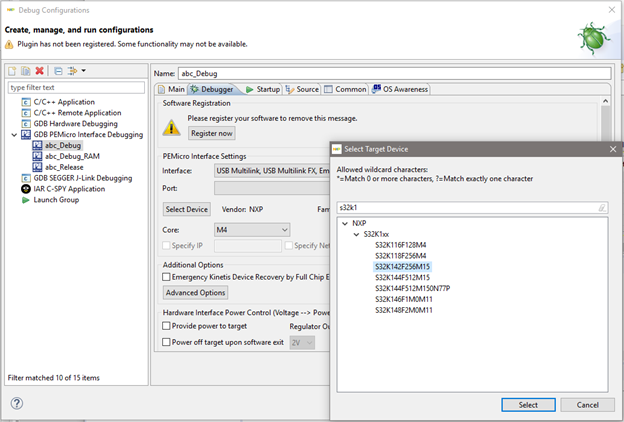This screenshot has height=422, width=624.
Task: Open the OS Awareness tab
Action: 400,89
